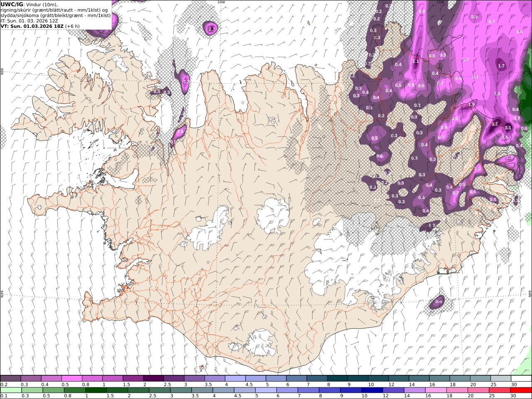532x399 pixels.
Task: Click the bright red 30 swatch in lower legend row
Action: (521, 390)
